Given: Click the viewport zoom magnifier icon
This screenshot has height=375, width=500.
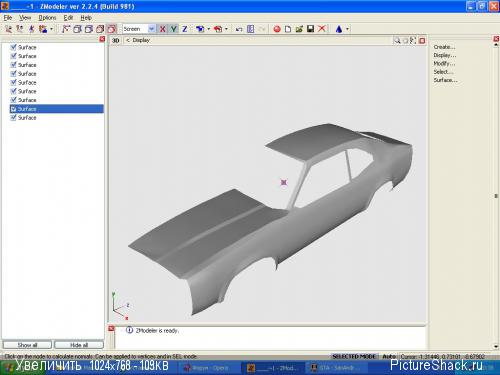Looking at the screenshot, I should [397, 41].
